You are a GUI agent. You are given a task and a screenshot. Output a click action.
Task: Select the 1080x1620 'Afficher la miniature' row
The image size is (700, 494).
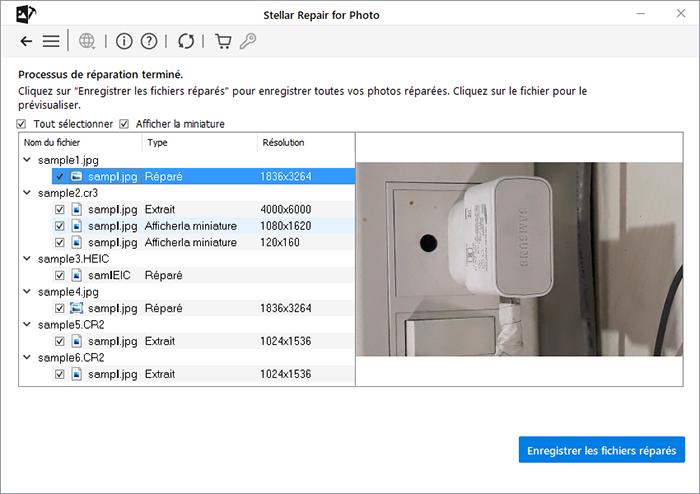(x=200, y=226)
